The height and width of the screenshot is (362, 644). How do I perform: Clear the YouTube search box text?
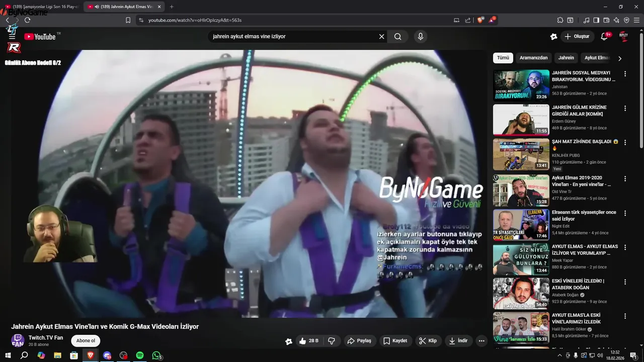click(381, 37)
